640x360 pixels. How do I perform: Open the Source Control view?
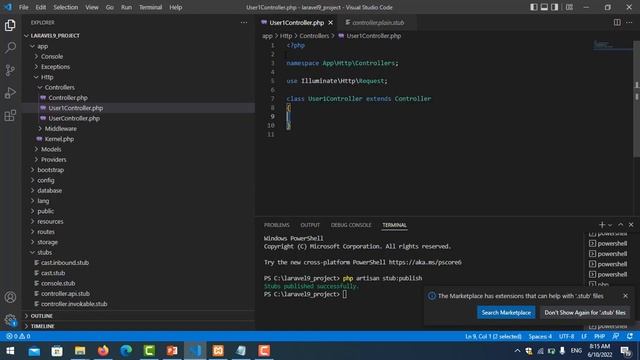[x=10, y=70]
